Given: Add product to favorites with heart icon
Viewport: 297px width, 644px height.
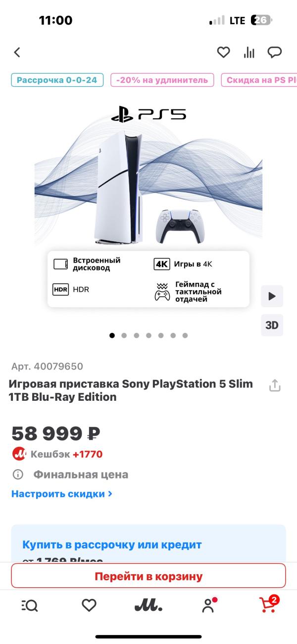Looking at the screenshot, I should point(224,52).
